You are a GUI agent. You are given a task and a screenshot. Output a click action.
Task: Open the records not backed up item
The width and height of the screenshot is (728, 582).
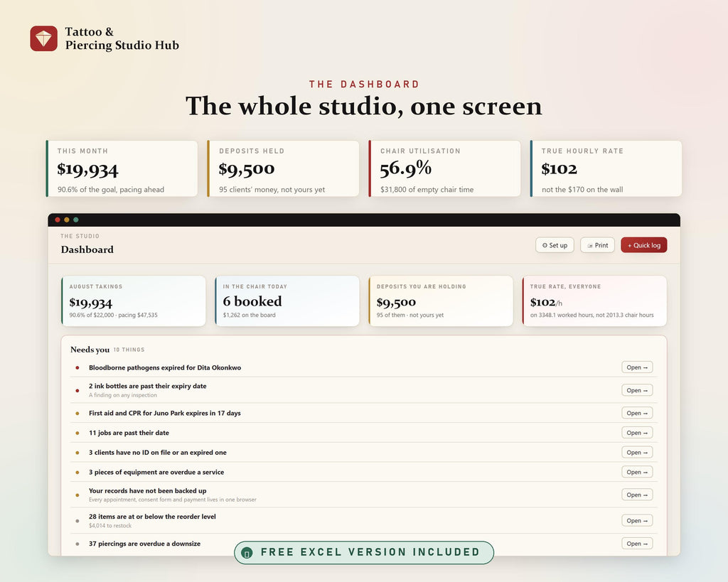637,495
